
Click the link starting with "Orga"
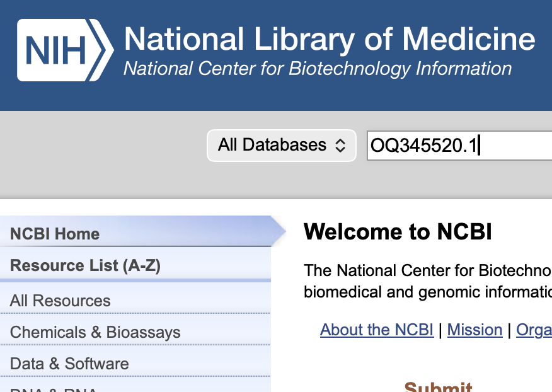534,330
